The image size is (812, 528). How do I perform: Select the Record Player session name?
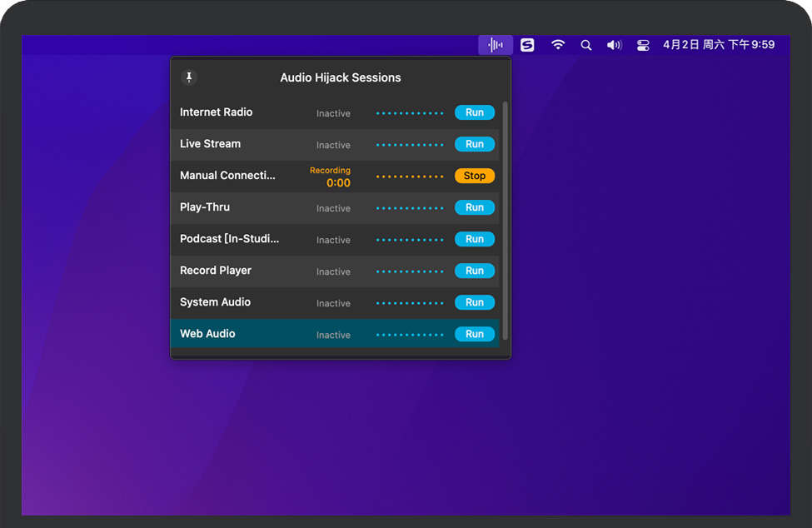[x=216, y=271]
